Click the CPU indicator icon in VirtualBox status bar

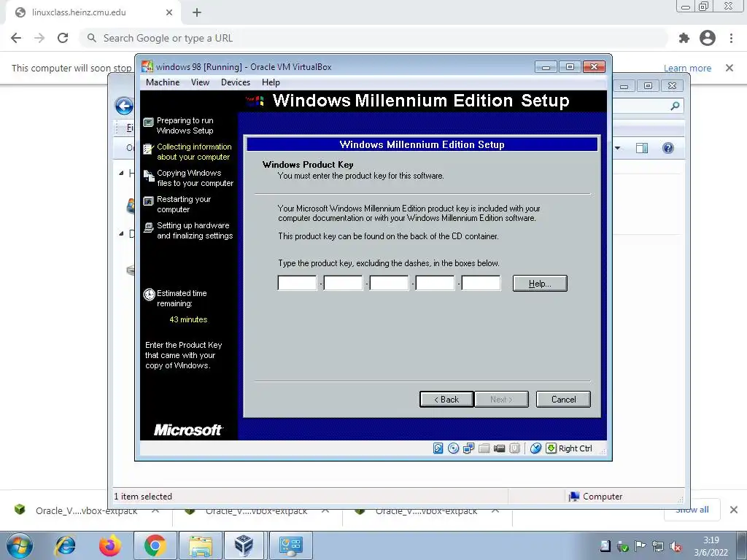514,448
